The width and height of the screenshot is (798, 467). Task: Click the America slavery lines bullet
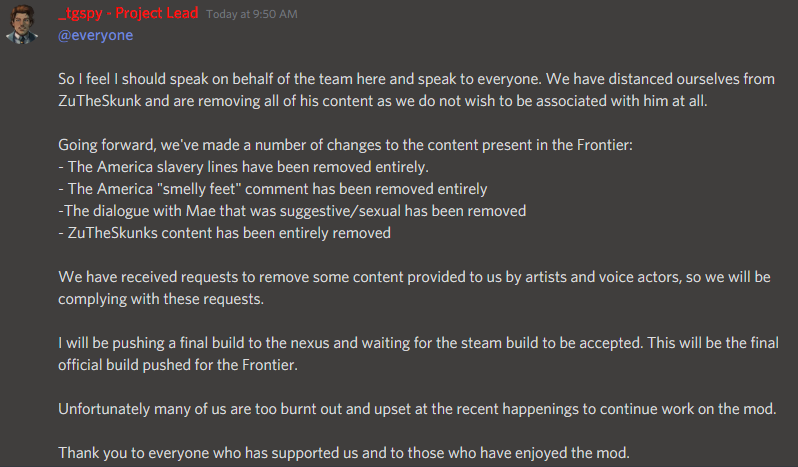tap(243, 167)
